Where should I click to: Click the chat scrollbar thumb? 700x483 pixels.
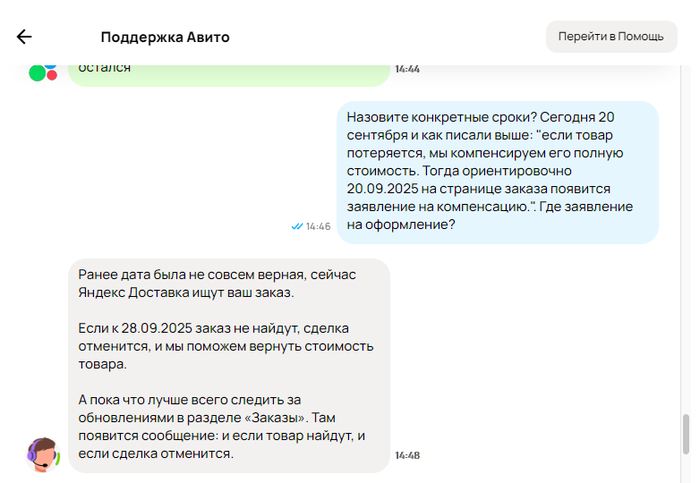point(685,435)
